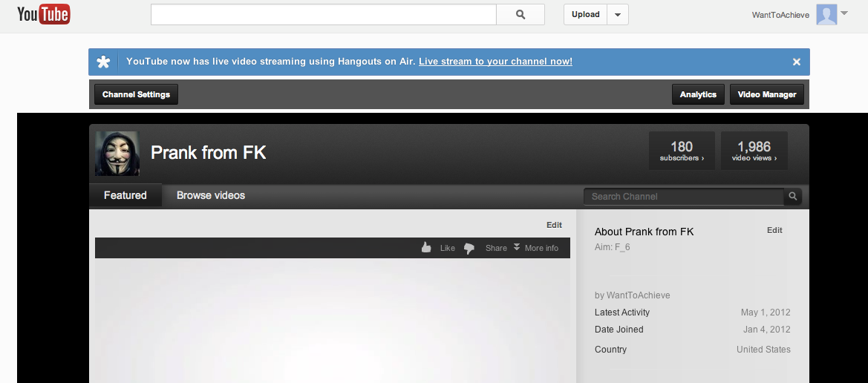This screenshot has height=383, width=868.
Task: Click the magnifier search button in header
Action: [x=521, y=15]
